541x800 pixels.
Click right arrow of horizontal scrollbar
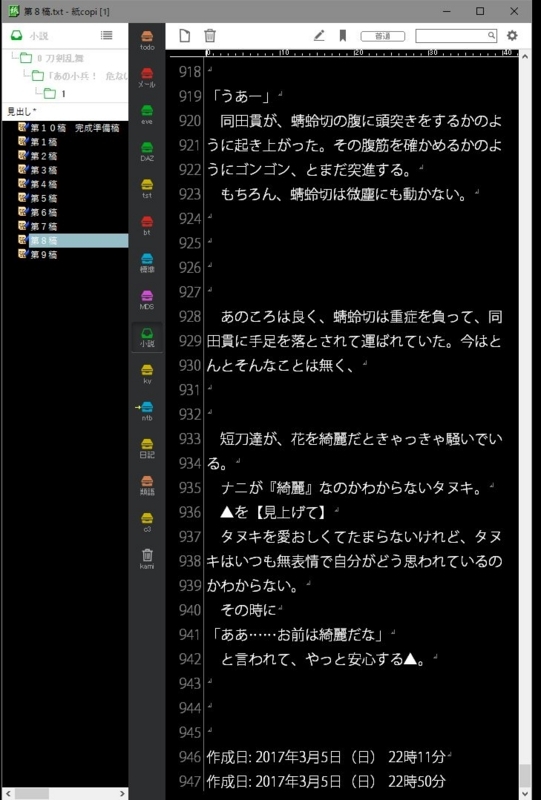[x=122, y=793]
